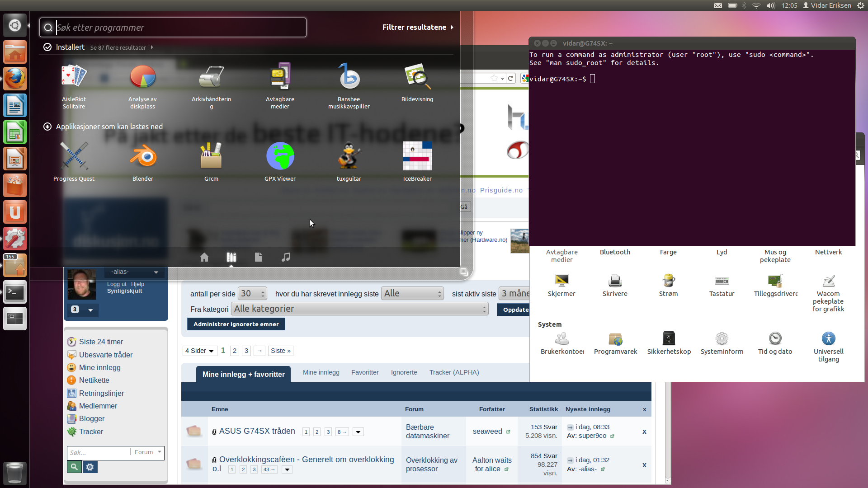Select GPX Viewer downloadable app
The height and width of the screenshot is (488, 868).
click(x=280, y=161)
